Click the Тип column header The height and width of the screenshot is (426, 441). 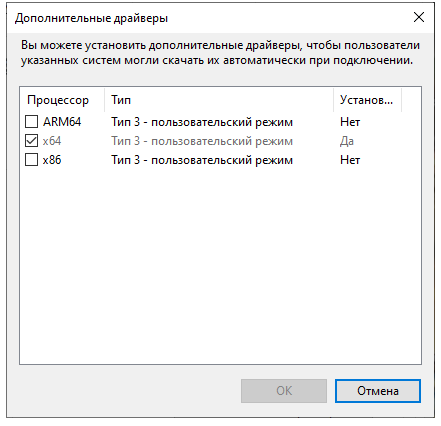tap(219, 100)
